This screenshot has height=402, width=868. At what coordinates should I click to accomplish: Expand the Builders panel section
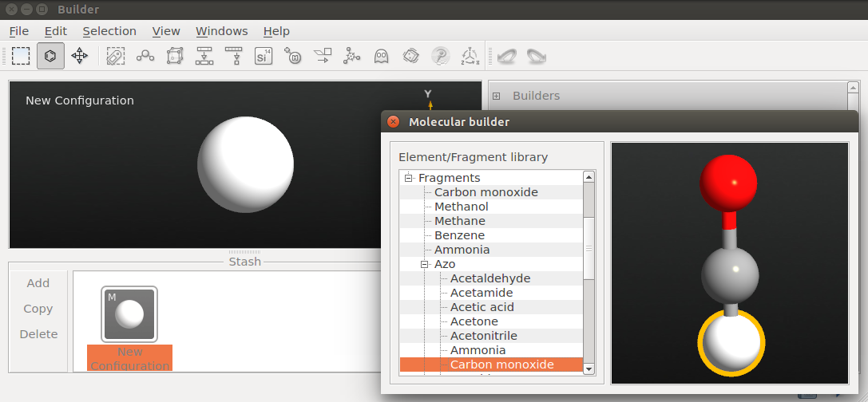[x=497, y=96]
